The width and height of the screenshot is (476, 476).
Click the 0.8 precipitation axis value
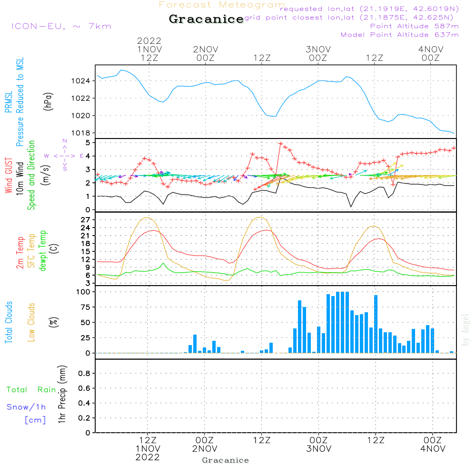click(x=84, y=373)
